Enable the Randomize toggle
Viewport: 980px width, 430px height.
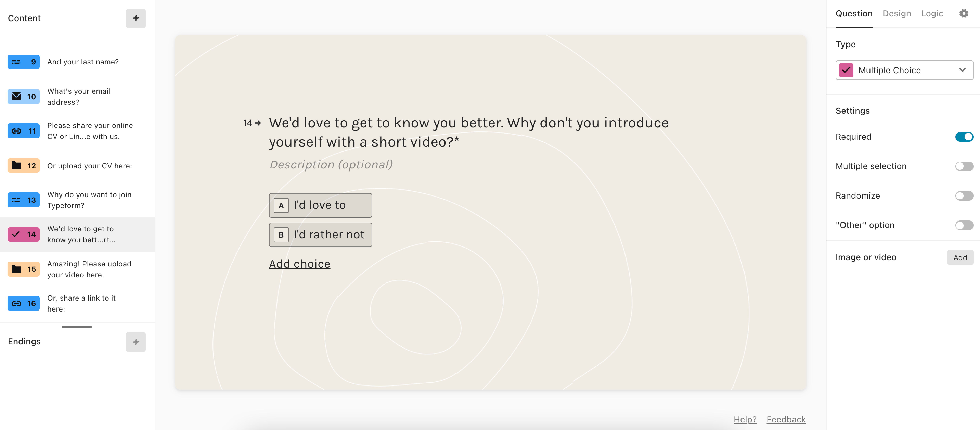click(964, 196)
